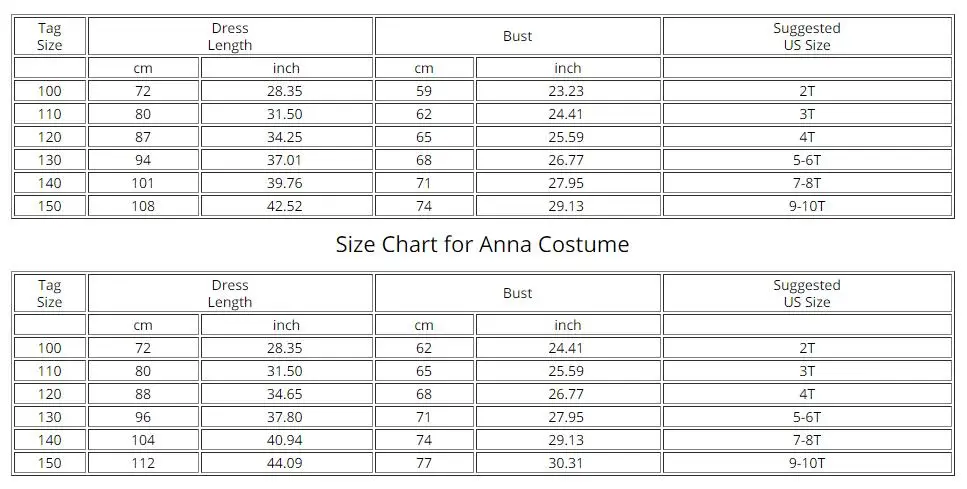Click 9-10T cell in top table
967x489 pixels.
pyautogui.click(x=806, y=206)
